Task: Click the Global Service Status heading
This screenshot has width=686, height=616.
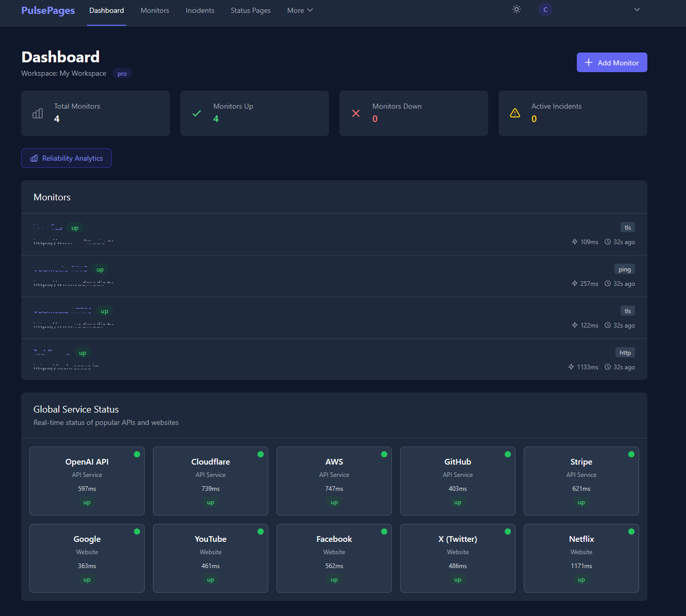Action: (x=76, y=409)
